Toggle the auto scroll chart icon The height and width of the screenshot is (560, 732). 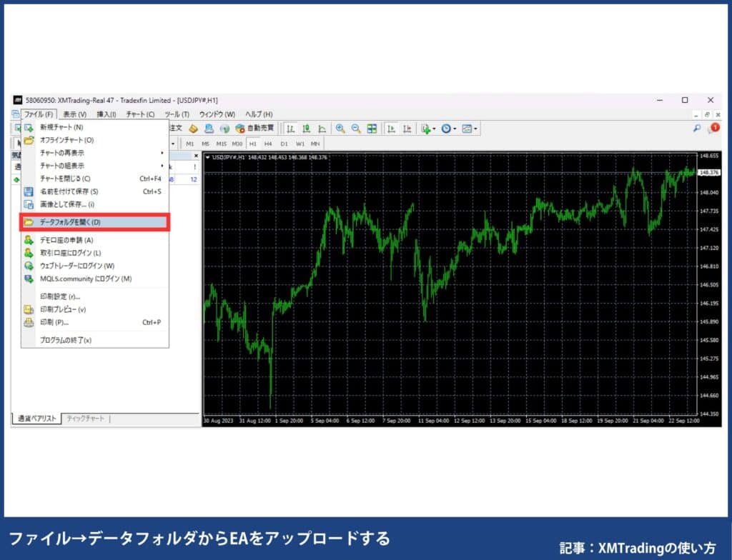tap(391, 129)
